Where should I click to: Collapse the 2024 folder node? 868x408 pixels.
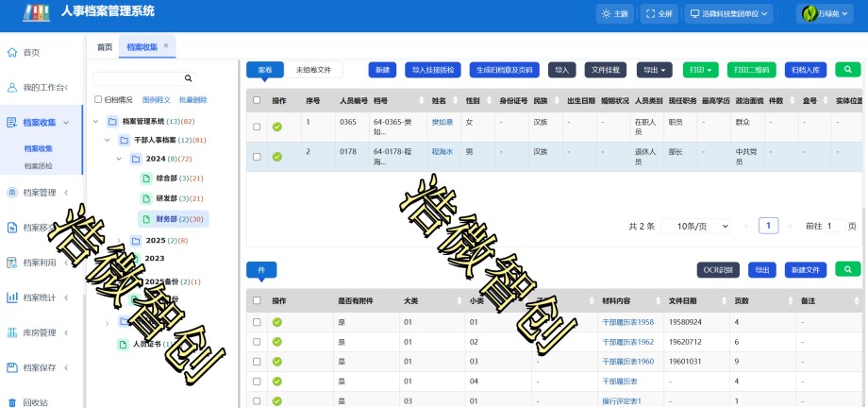(x=119, y=159)
